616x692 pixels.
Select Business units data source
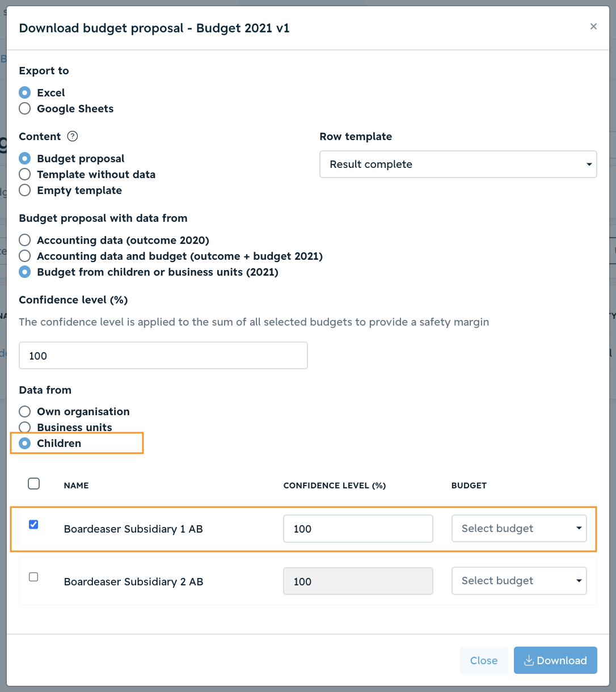coord(25,427)
